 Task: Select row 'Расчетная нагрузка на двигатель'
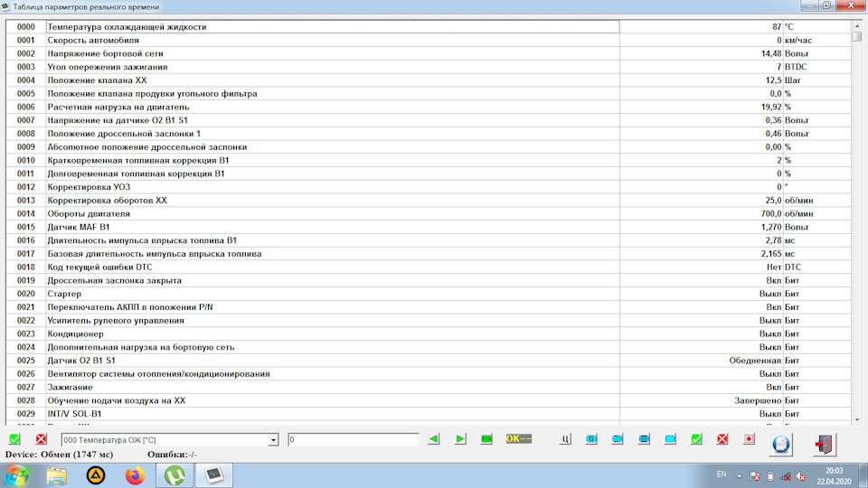pos(429,107)
